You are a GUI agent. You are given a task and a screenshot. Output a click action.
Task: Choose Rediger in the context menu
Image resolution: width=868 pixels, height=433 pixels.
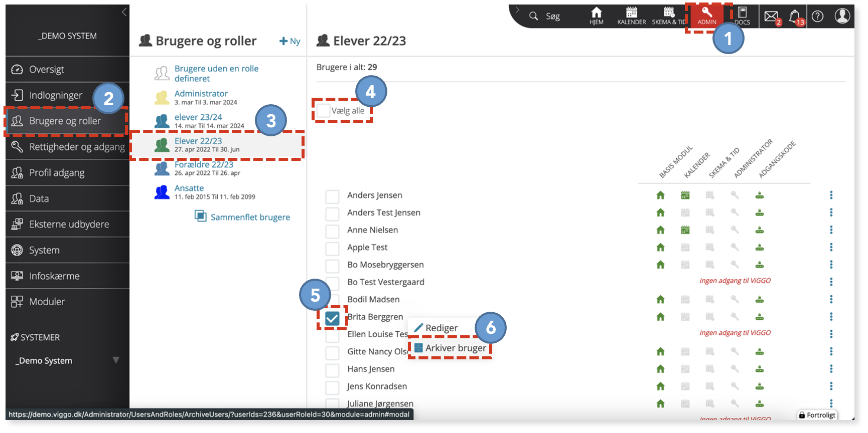436,328
